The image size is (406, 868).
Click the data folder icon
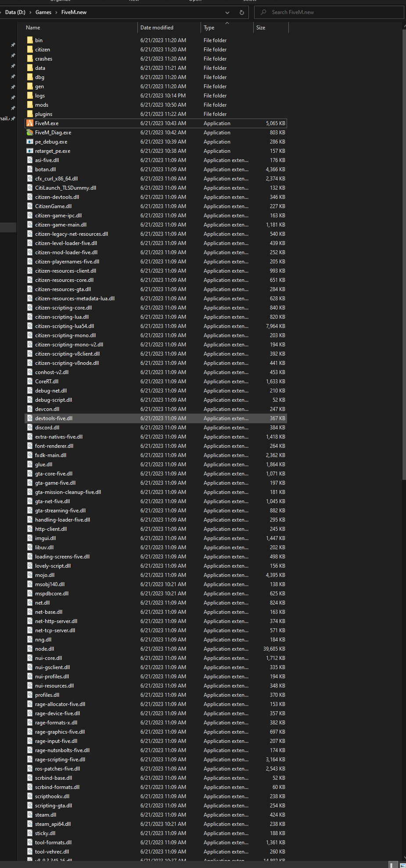tap(30, 68)
